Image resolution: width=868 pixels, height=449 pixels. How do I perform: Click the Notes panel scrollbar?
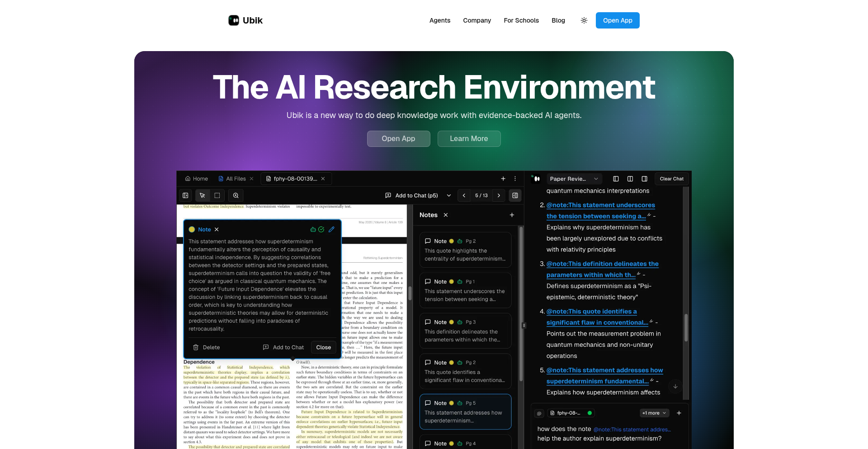(x=521, y=304)
